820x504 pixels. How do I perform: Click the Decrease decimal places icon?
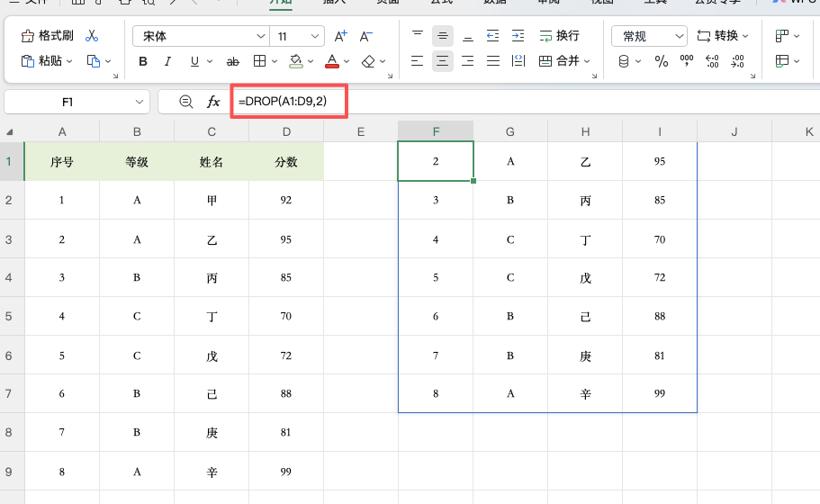[x=737, y=61]
